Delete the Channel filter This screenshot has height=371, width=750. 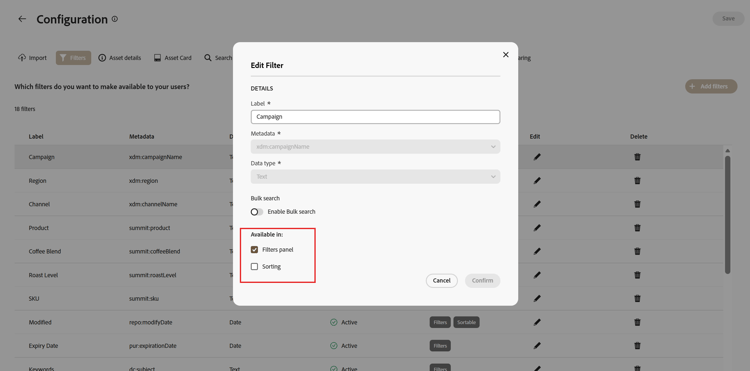(x=637, y=204)
